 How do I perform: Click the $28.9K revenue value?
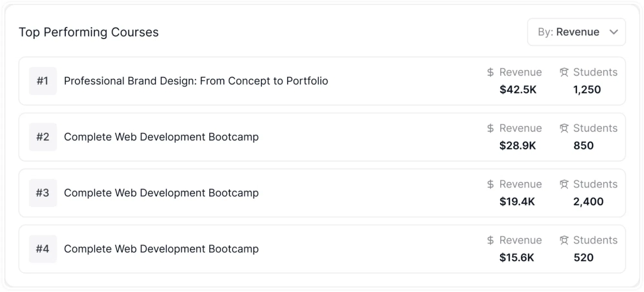click(x=518, y=146)
